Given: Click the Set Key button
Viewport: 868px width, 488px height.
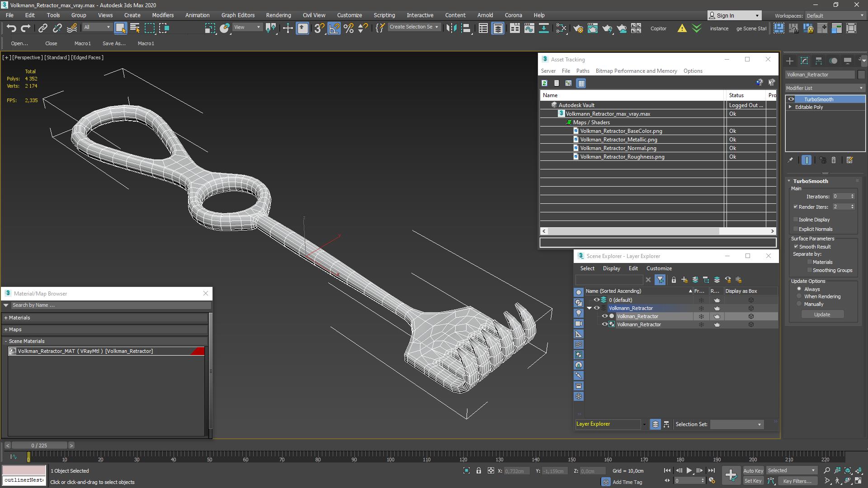Looking at the screenshot, I should 753,481.
